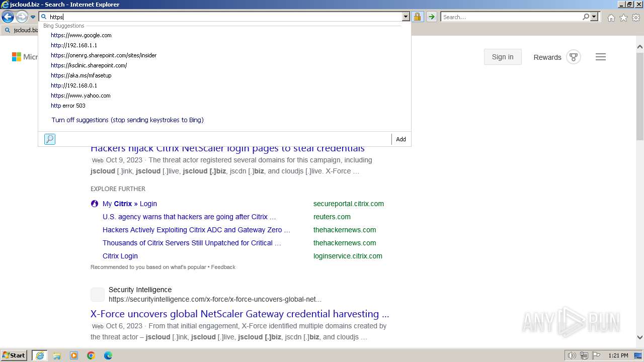Open the recent pages dropdown arrow

pyautogui.click(x=33, y=17)
